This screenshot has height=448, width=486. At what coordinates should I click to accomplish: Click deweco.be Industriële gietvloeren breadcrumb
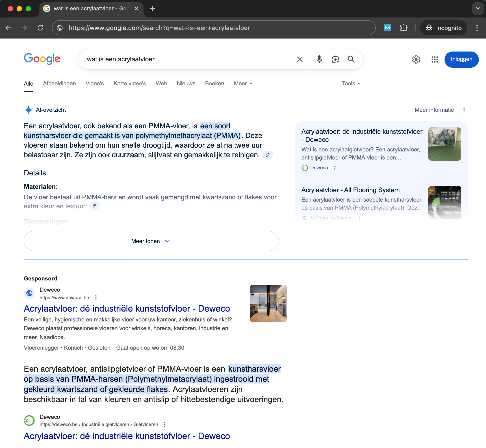pyautogui.click(x=99, y=424)
